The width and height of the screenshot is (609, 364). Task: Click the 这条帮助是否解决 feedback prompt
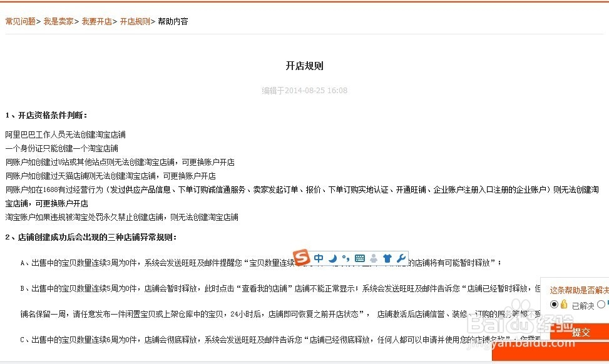[579, 290]
